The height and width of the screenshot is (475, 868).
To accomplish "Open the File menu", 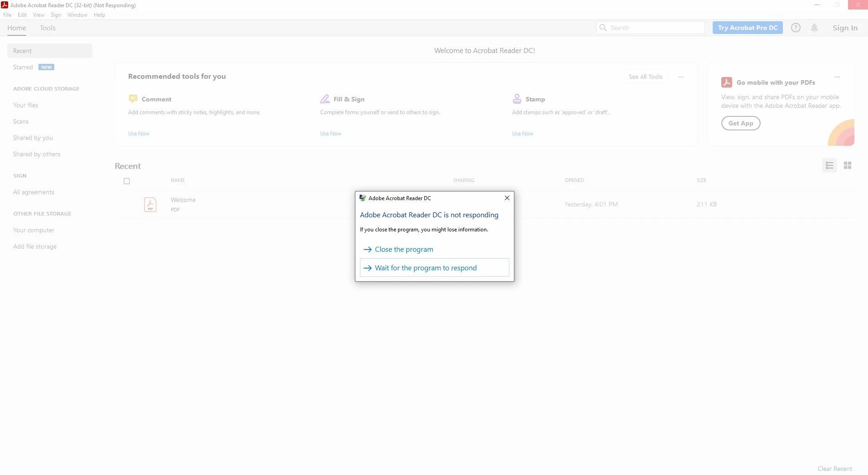I will (x=7, y=15).
